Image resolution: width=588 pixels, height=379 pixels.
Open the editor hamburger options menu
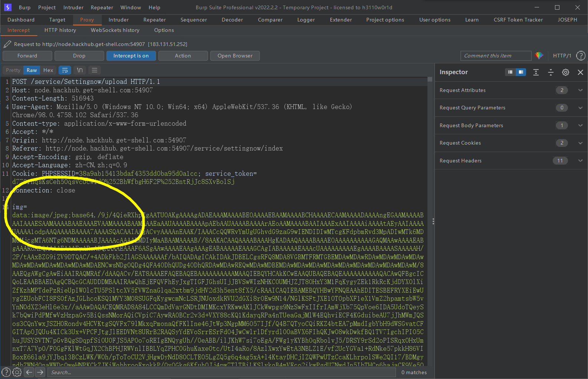coord(95,70)
